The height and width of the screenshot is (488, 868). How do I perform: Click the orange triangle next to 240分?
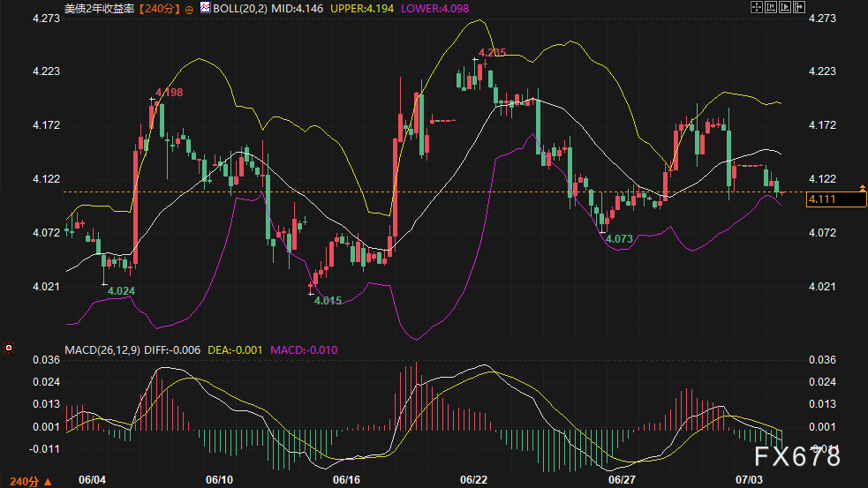[x=48, y=482]
